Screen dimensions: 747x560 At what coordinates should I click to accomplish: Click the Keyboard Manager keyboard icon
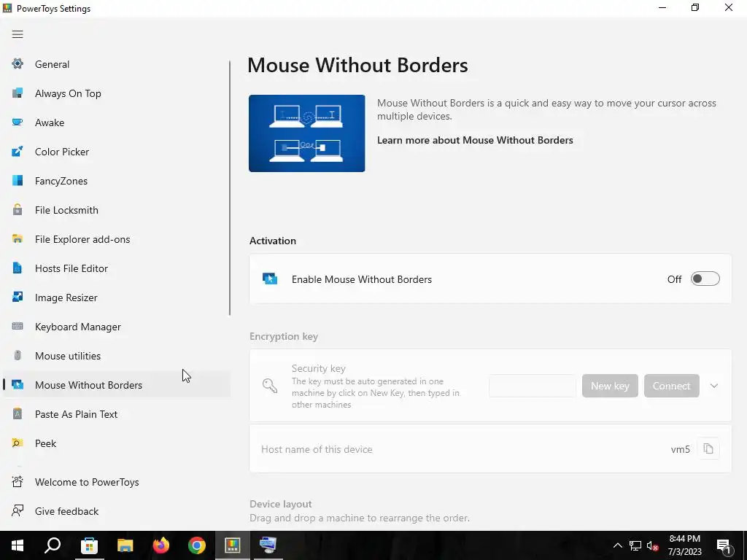[x=18, y=326]
